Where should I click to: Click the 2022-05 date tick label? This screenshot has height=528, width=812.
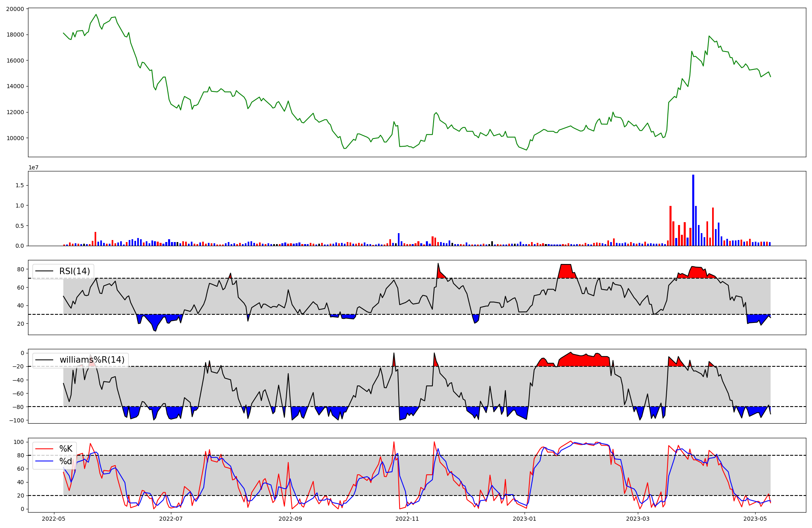pyautogui.click(x=54, y=519)
